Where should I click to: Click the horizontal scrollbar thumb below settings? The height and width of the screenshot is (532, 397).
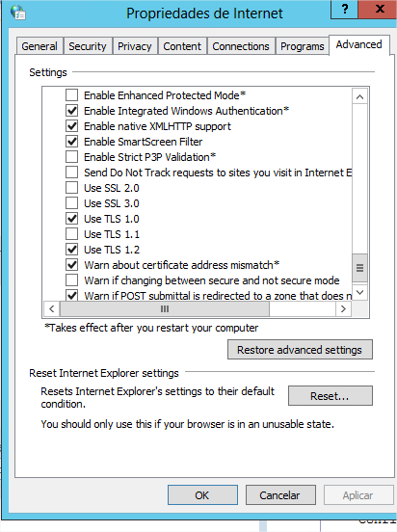click(165, 309)
